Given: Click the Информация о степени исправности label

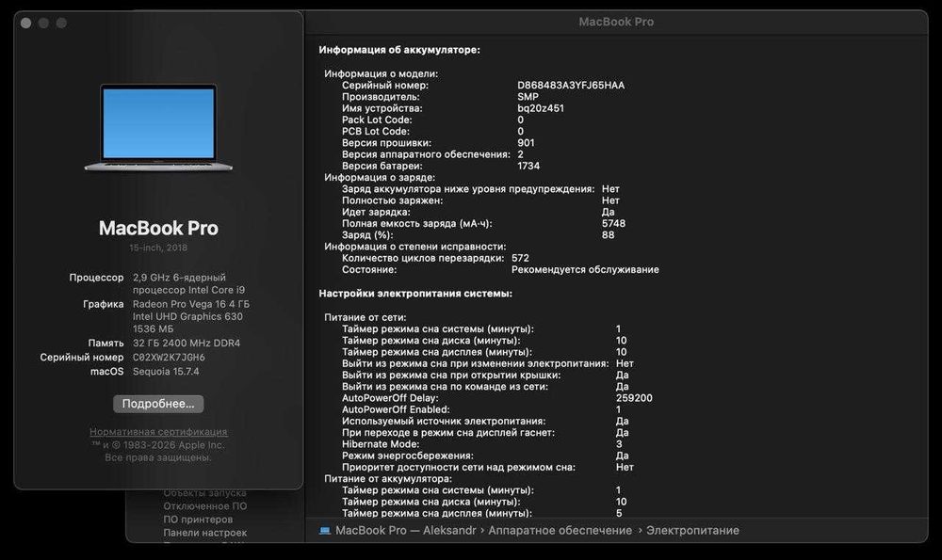Looking at the screenshot, I should pos(415,247).
